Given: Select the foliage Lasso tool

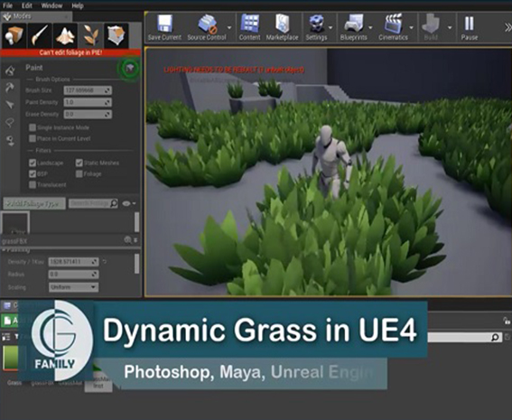Looking at the screenshot, I should pyautogui.click(x=10, y=123).
